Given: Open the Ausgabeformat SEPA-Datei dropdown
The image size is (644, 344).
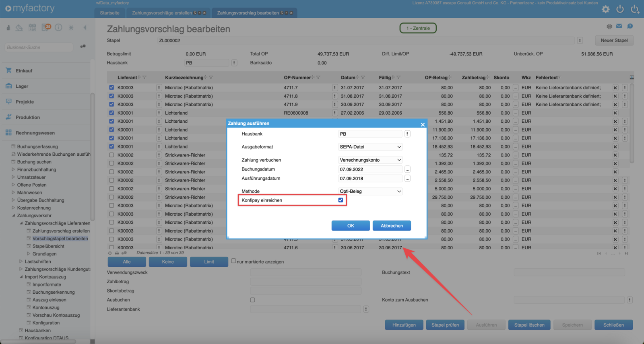Looking at the screenshot, I should coord(370,147).
